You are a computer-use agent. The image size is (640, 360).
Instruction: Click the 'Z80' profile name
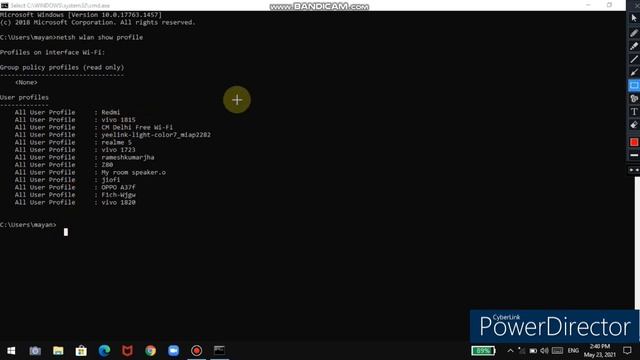pyautogui.click(x=107, y=165)
